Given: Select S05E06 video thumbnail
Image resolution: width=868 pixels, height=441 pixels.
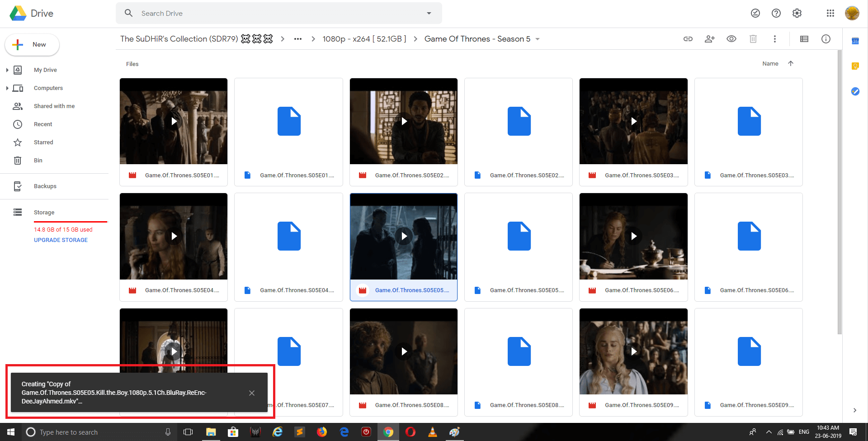Looking at the screenshot, I should [634, 236].
